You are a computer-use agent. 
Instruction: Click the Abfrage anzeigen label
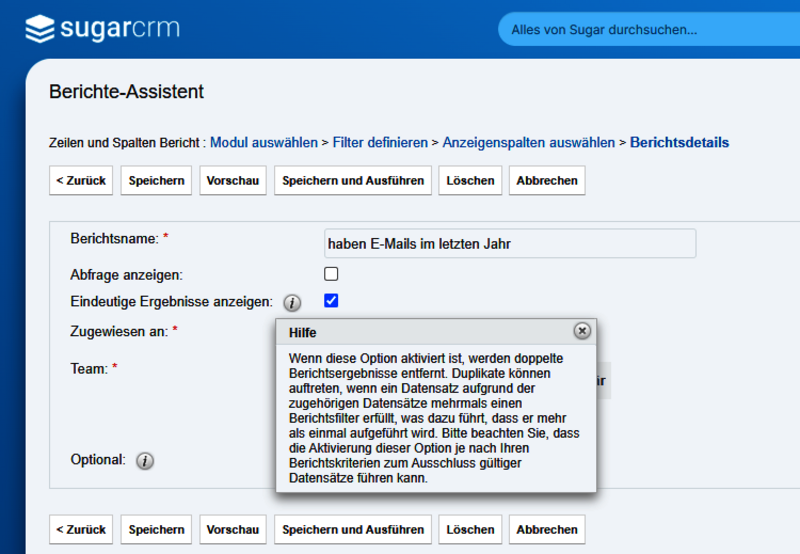126,275
